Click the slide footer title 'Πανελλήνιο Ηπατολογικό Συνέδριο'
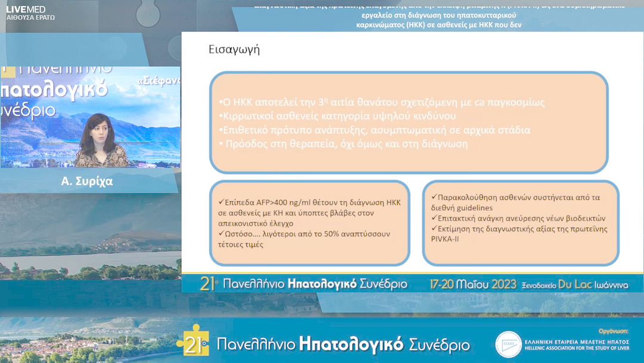 pyautogui.click(x=315, y=284)
